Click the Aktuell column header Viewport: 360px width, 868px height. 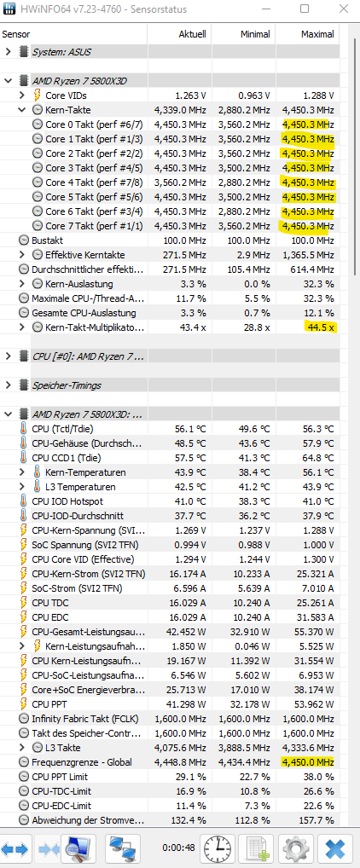pos(179,34)
